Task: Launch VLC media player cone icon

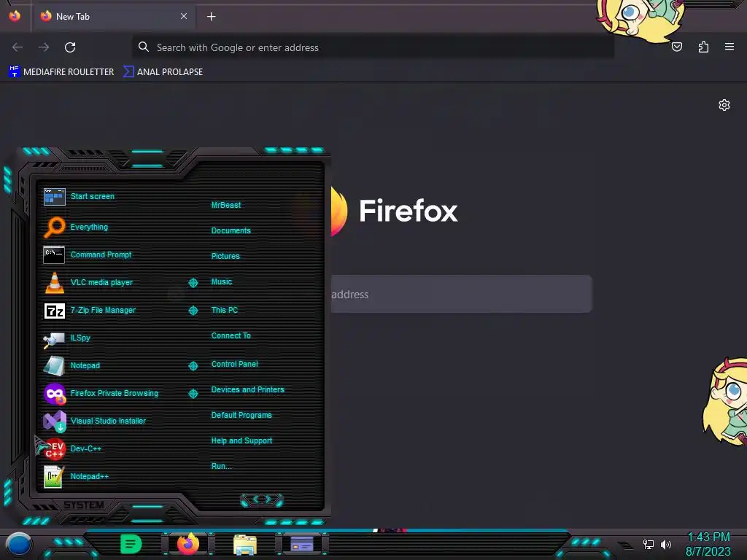Action: (54, 282)
